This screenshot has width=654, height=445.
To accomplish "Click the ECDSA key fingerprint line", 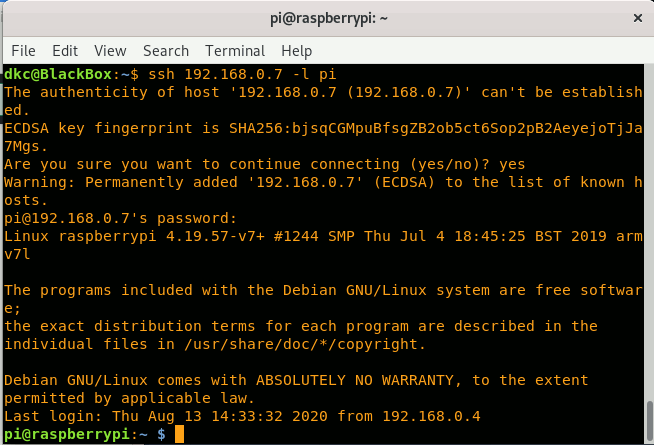I will (323, 128).
